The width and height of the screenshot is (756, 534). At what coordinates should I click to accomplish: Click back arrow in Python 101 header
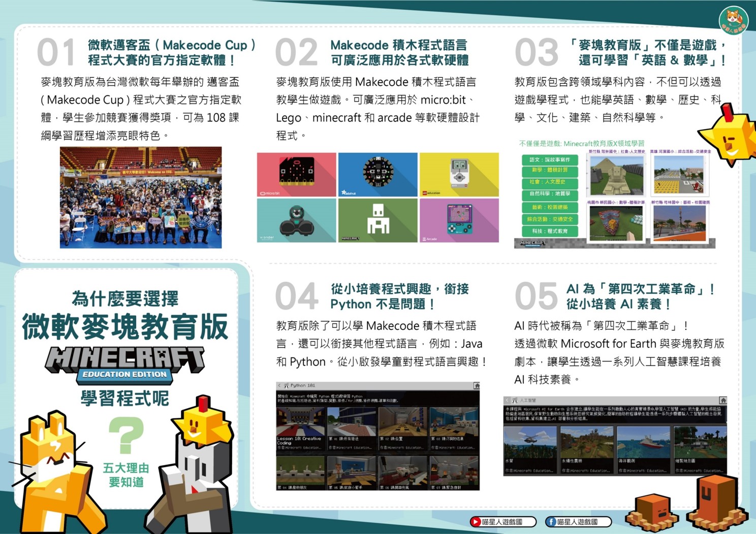(279, 386)
